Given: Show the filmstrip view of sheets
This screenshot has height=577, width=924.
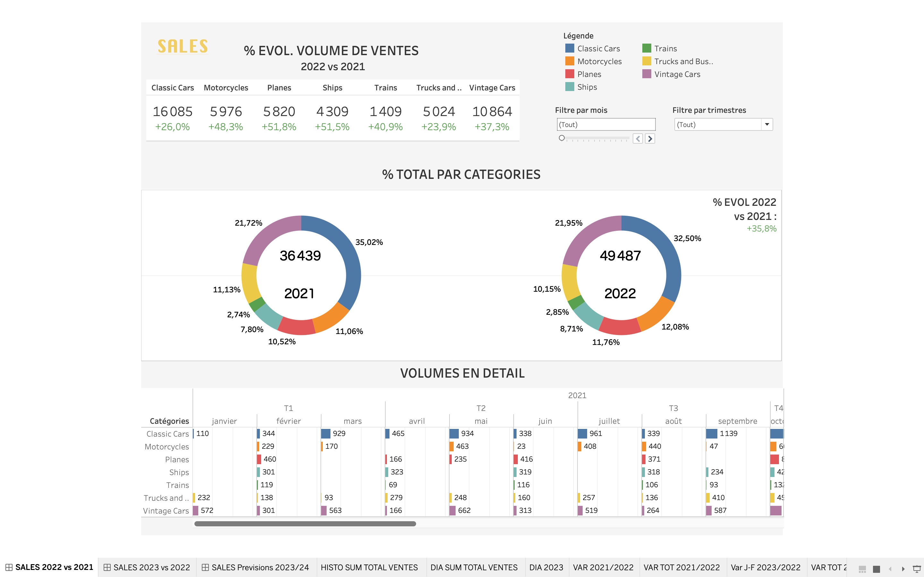Looking at the screenshot, I should click(862, 569).
